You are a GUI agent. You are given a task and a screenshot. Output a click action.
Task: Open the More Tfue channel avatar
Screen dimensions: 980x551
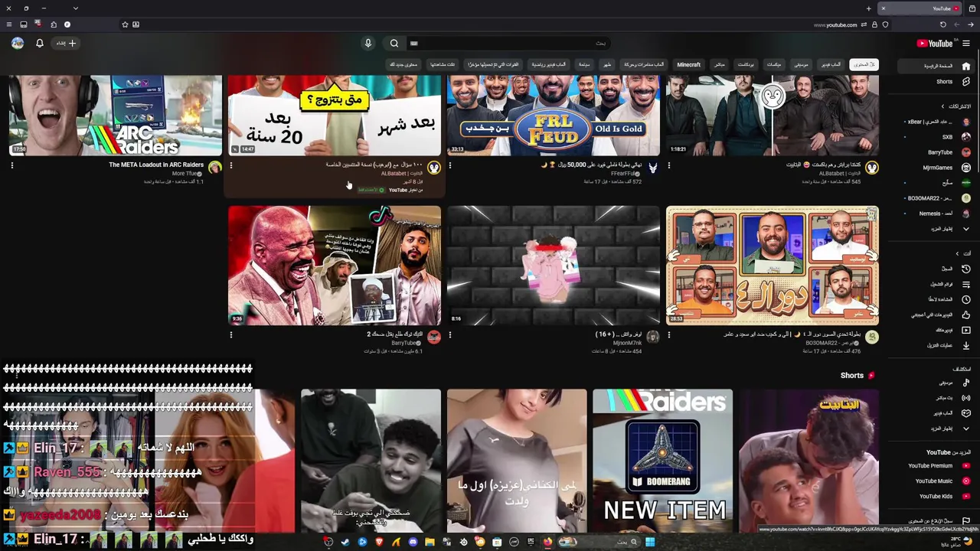(214, 168)
